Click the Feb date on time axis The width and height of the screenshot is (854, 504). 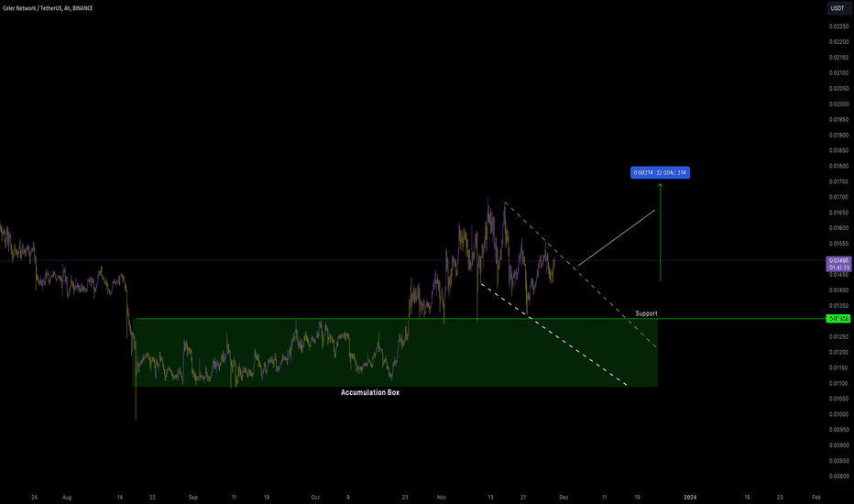tap(816, 498)
